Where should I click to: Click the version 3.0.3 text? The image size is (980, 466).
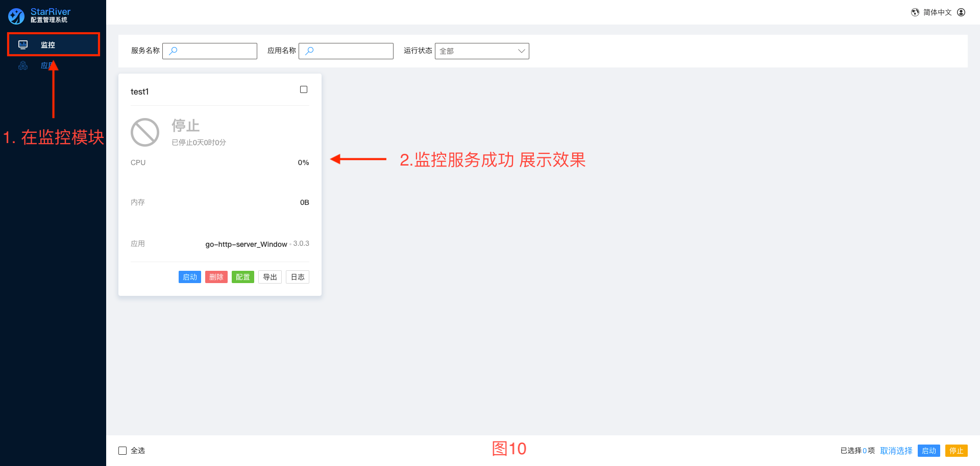point(301,243)
